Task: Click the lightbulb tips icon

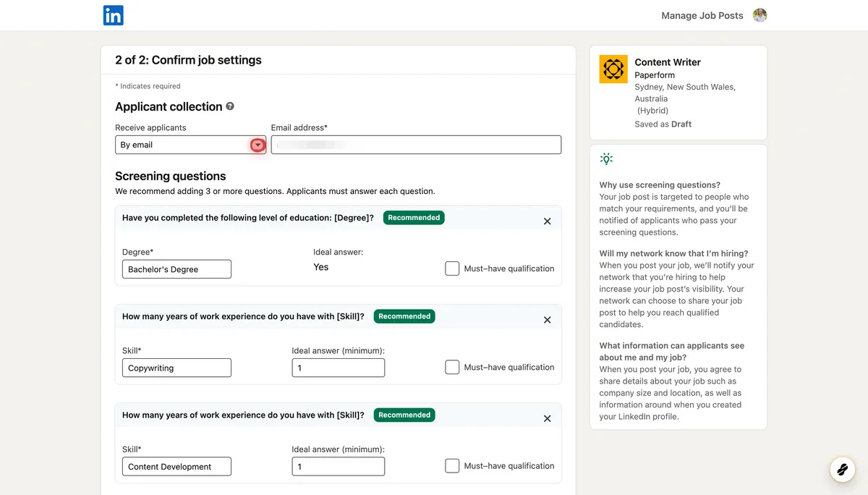Action: [606, 158]
